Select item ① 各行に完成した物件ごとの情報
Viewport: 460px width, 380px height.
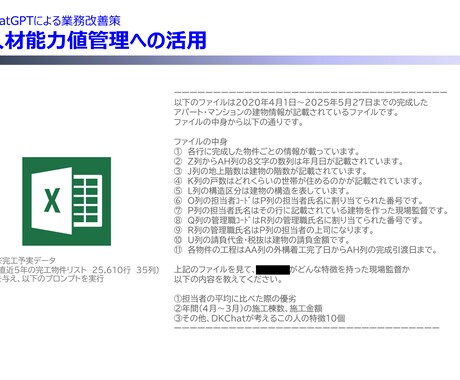coord(267,152)
